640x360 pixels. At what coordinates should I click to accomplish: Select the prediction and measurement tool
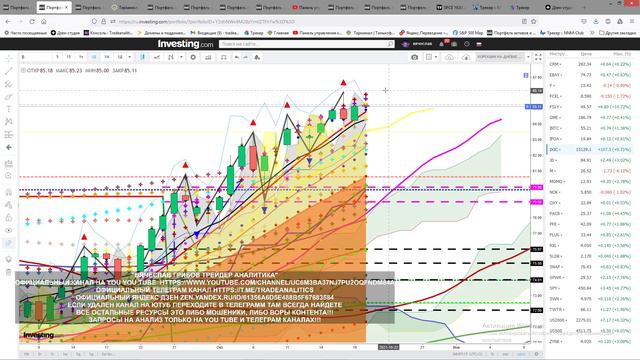(9, 134)
